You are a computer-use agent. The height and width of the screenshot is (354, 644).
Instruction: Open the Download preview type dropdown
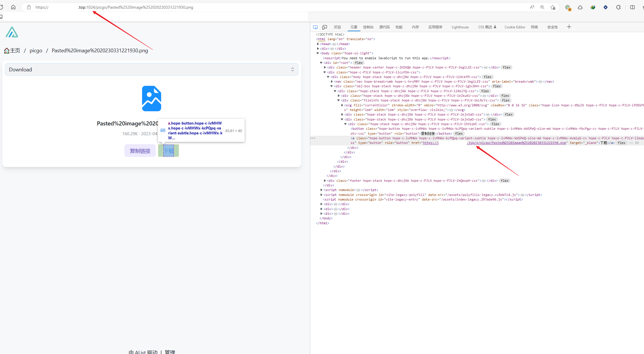click(152, 69)
